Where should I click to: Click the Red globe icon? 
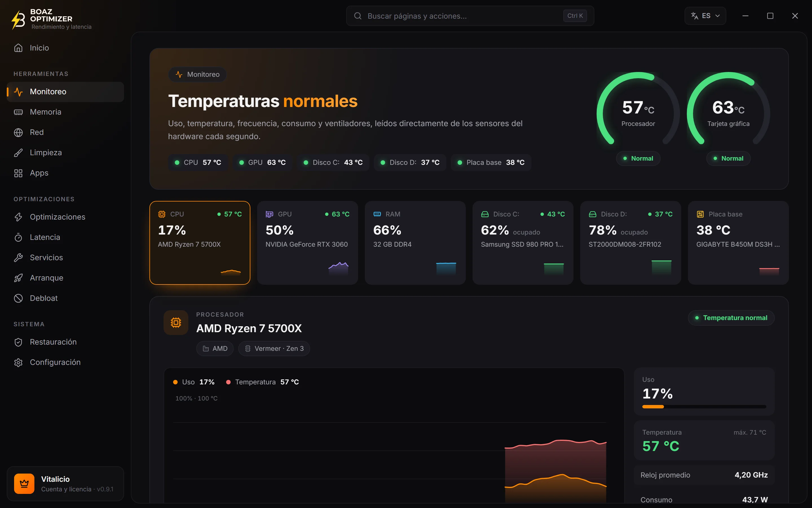pos(18,132)
